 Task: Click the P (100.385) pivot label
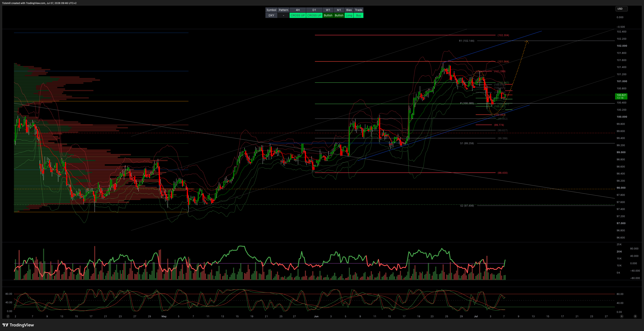click(x=467, y=103)
